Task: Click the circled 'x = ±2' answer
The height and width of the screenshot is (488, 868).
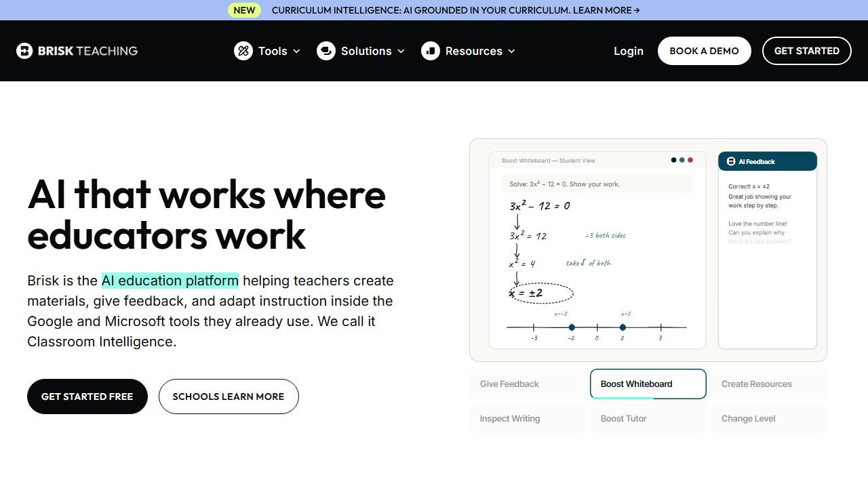Action: [x=541, y=293]
